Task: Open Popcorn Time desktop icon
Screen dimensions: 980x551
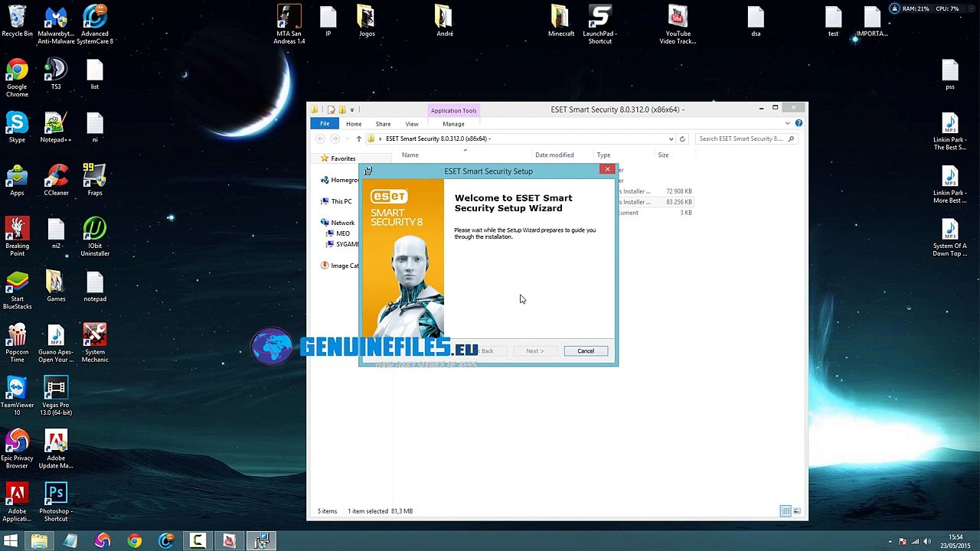Action: (17, 344)
